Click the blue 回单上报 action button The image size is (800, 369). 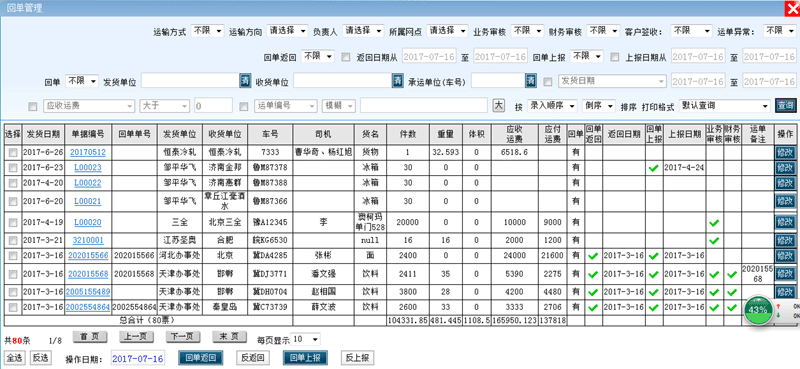(x=305, y=358)
